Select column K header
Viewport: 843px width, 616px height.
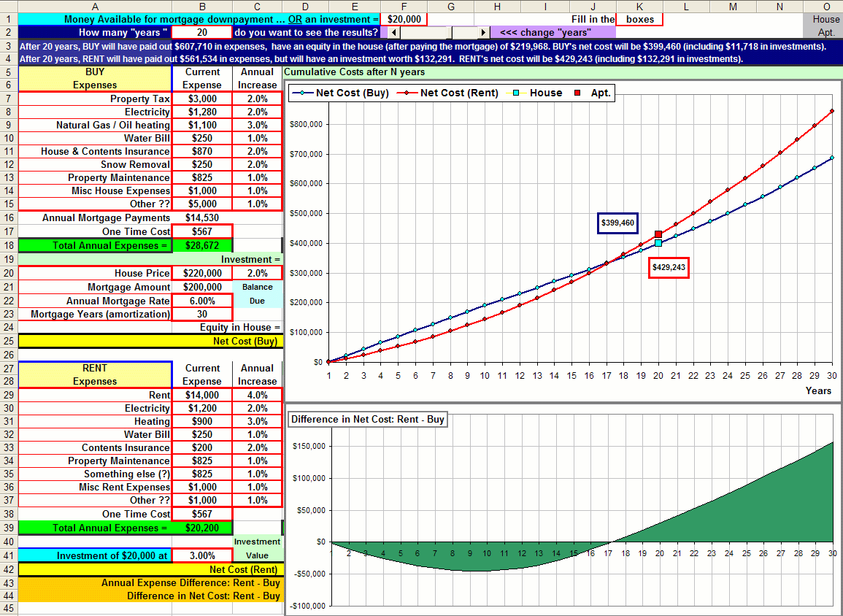(x=640, y=7)
